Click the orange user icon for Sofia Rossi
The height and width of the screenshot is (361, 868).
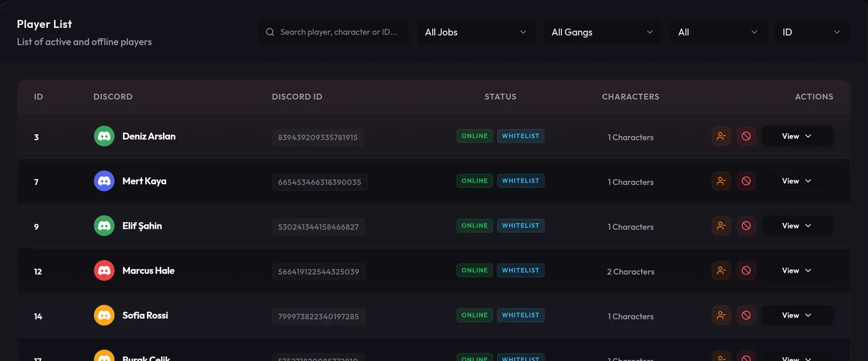(x=721, y=315)
